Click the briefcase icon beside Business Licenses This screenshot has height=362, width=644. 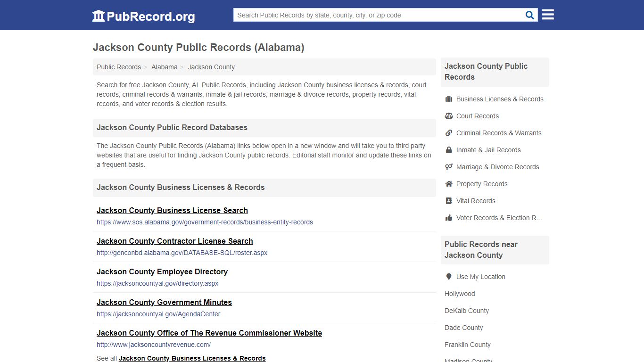click(449, 99)
